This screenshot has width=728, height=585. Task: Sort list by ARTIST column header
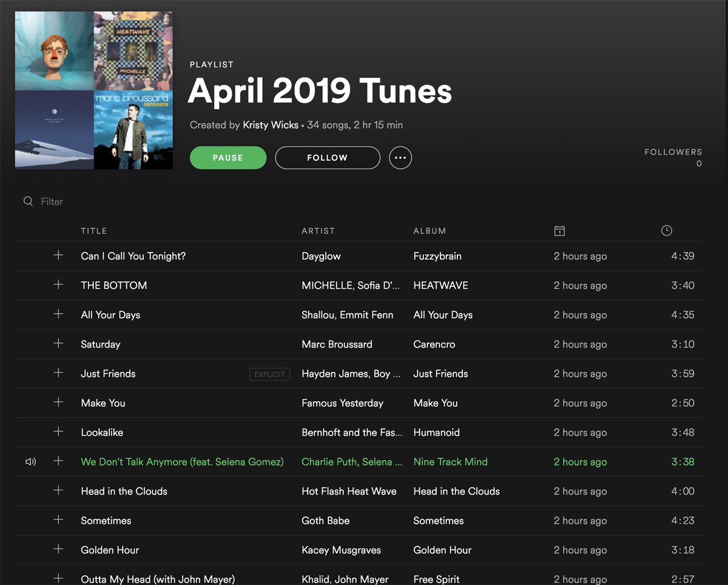click(x=318, y=231)
